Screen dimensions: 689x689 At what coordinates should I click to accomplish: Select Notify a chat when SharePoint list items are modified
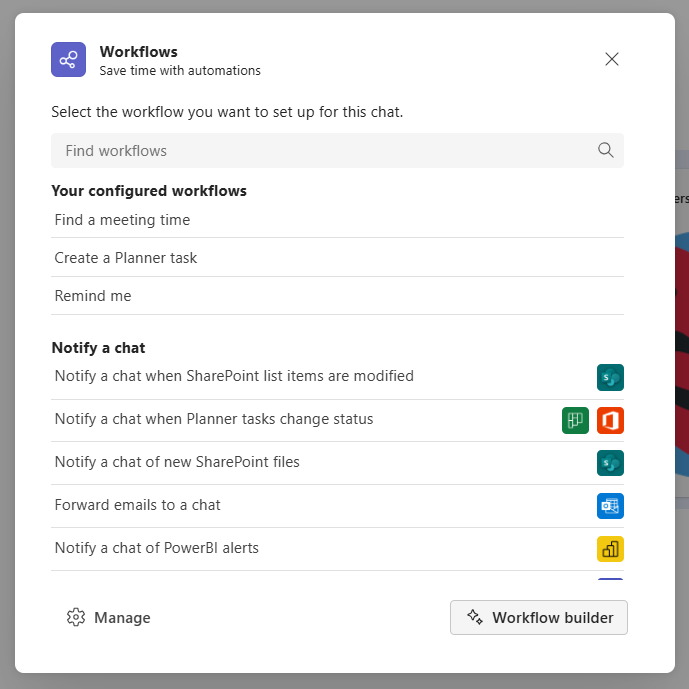click(x=337, y=377)
